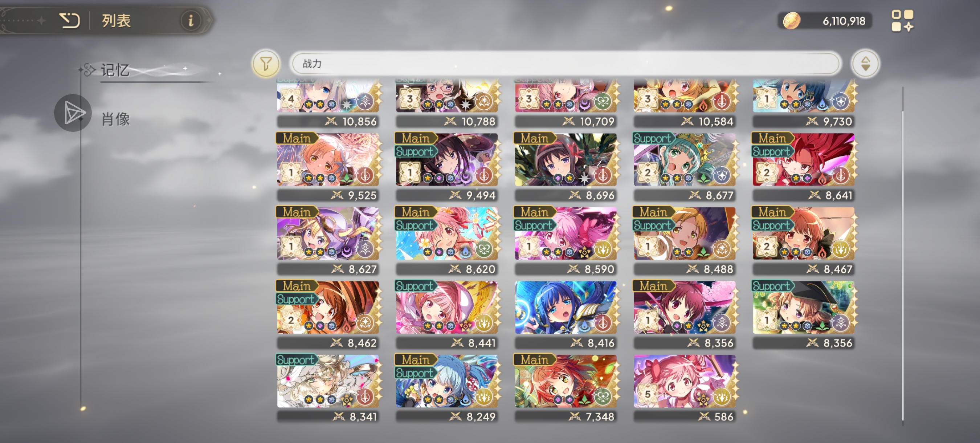Open the filter funnel button
Viewport: 980px width, 443px height.
click(266, 64)
